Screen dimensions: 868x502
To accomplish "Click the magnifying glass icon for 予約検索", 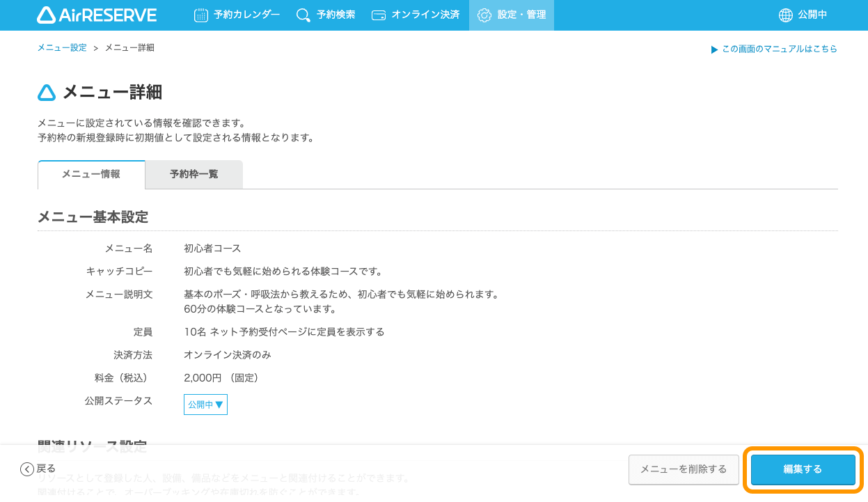I will pyautogui.click(x=302, y=14).
